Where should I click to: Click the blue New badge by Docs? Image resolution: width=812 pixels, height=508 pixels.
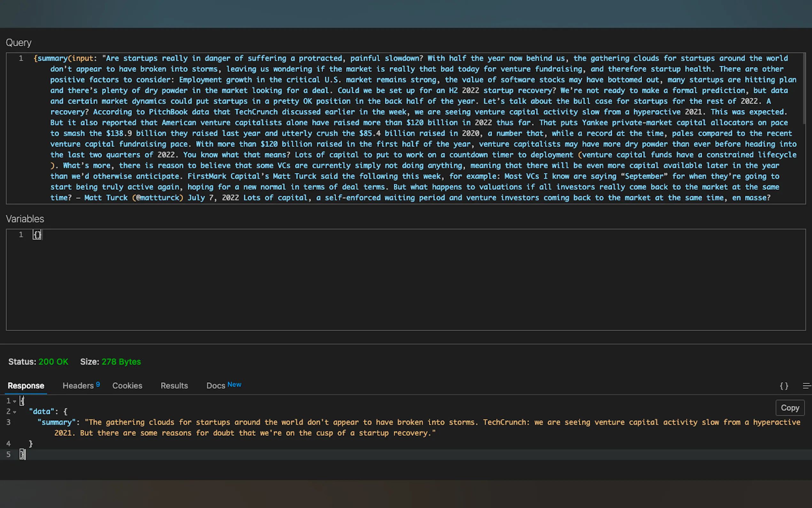(x=234, y=385)
